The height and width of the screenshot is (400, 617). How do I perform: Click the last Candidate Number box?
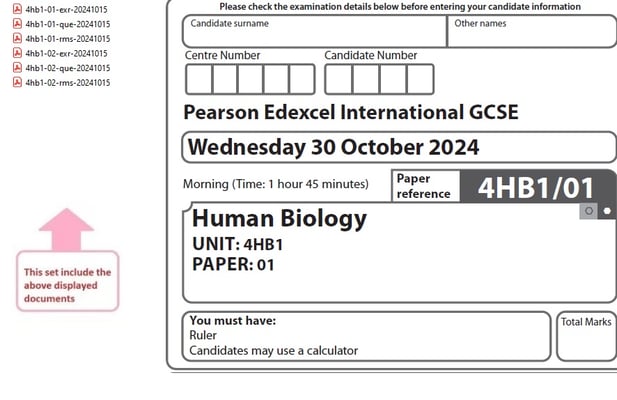point(420,79)
